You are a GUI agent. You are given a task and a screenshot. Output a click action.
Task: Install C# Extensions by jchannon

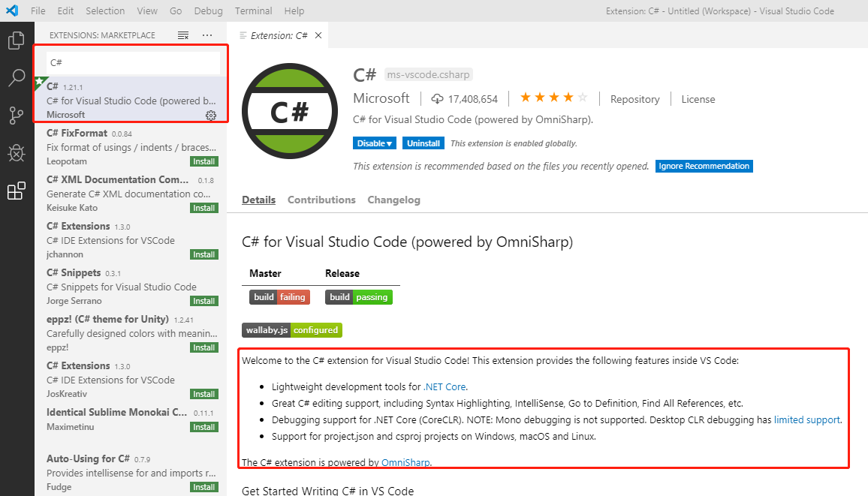pos(204,254)
